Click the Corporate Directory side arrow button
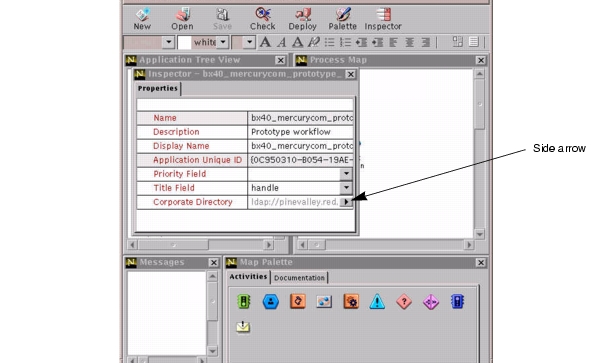The image size is (609, 363). tap(346, 202)
